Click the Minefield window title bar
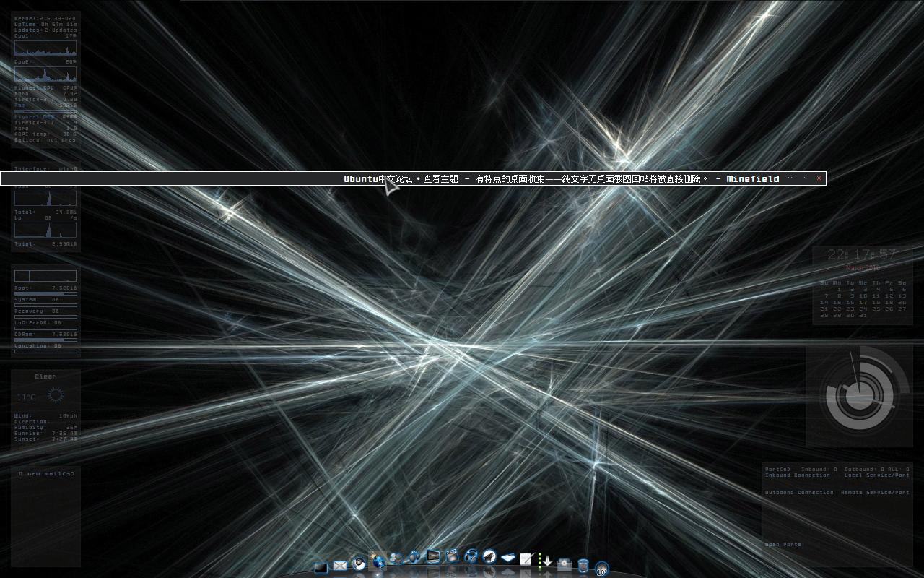The width and height of the screenshot is (924, 578). pos(413,178)
